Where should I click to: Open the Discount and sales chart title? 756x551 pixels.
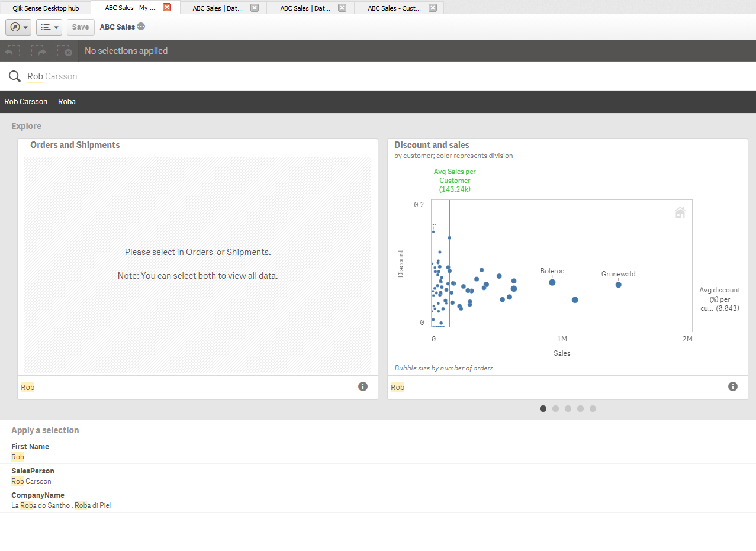(432, 145)
